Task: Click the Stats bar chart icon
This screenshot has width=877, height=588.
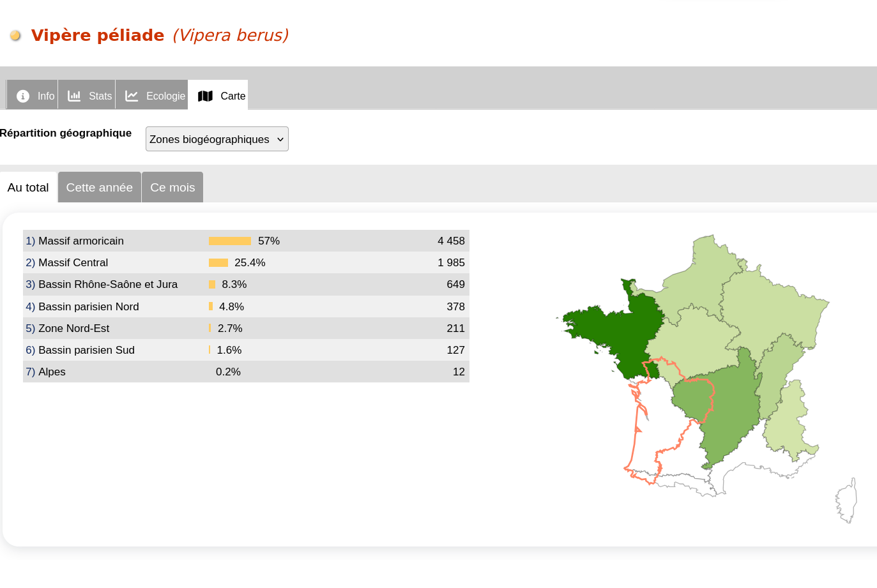Action: click(x=74, y=96)
